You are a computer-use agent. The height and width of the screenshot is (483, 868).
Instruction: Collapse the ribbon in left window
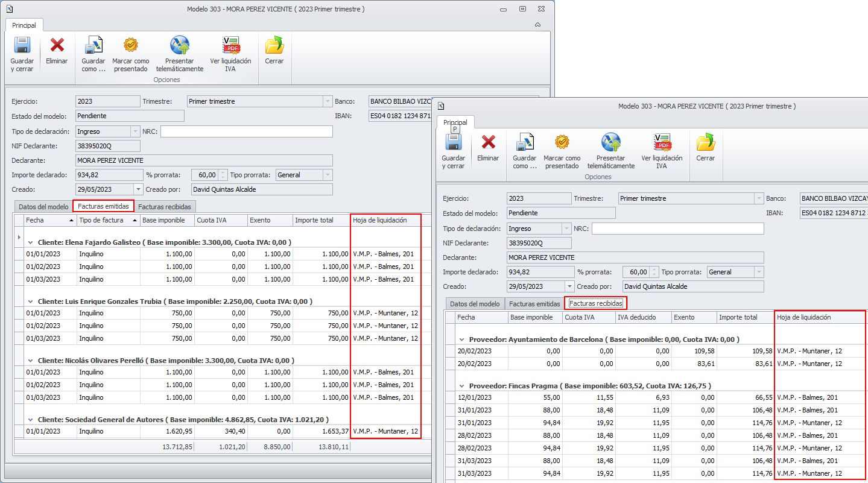point(537,25)
